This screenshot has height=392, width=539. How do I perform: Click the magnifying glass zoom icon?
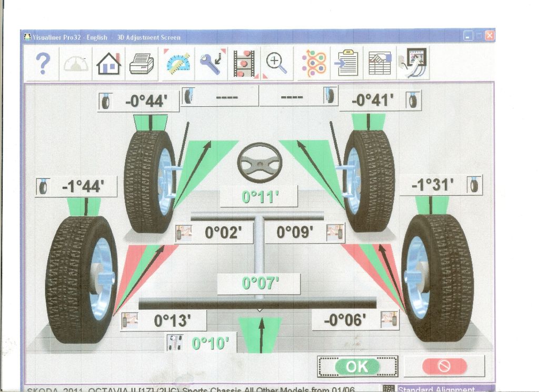[x=276, y=63]
